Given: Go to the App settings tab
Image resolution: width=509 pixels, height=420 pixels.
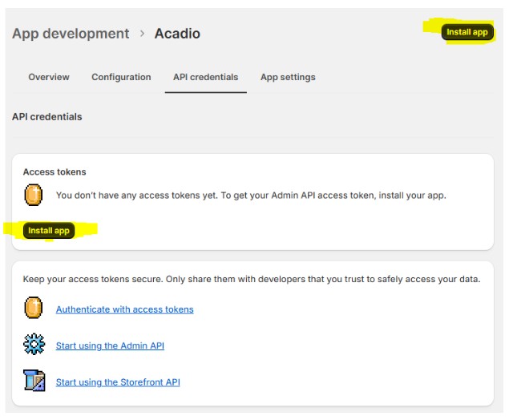Looking at the screenshot, I should coord(288,77).
